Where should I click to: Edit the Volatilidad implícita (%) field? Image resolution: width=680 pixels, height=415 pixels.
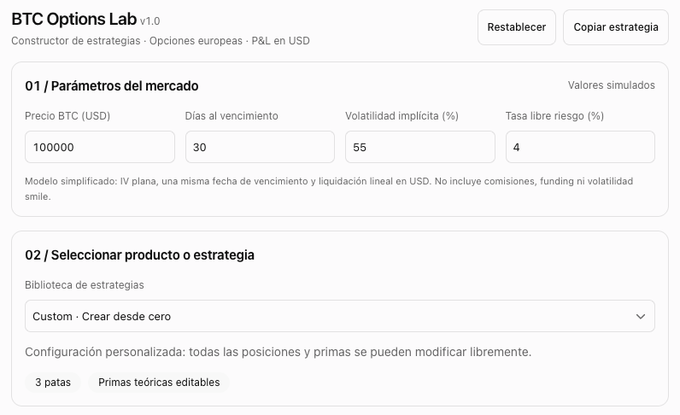pos(420,147)
